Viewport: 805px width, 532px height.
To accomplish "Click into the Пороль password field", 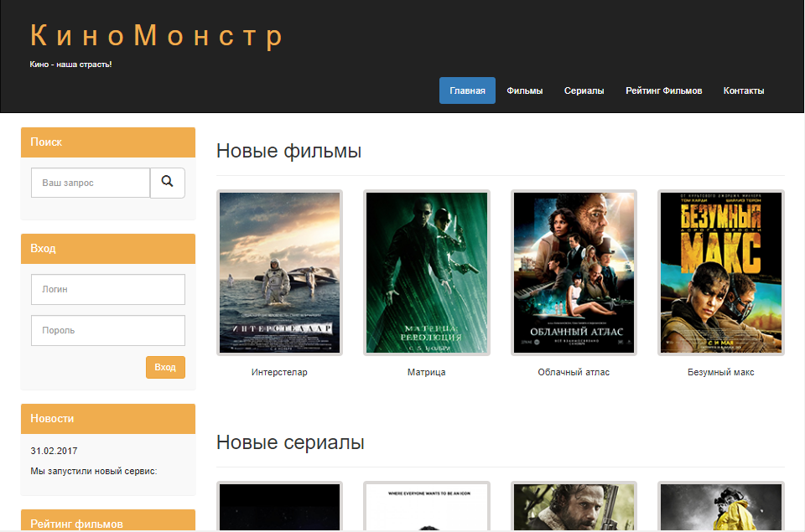I will [108, 330].
